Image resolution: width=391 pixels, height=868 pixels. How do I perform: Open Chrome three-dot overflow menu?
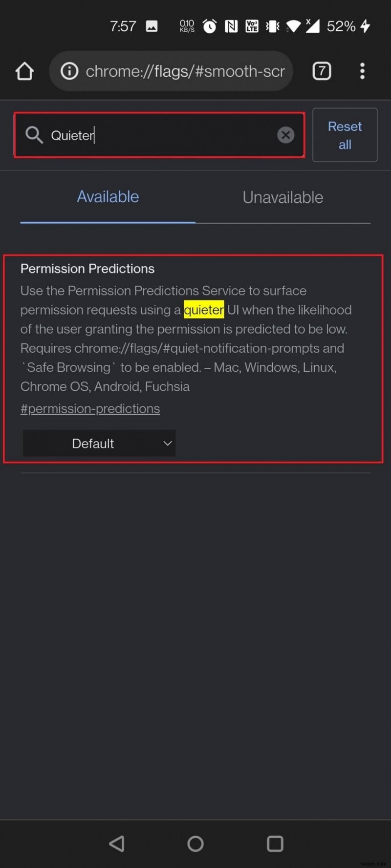[x=362, y=71]
